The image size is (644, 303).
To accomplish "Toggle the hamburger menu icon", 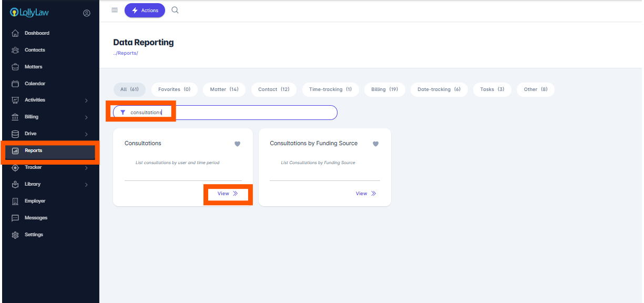I will coord(115,10).
